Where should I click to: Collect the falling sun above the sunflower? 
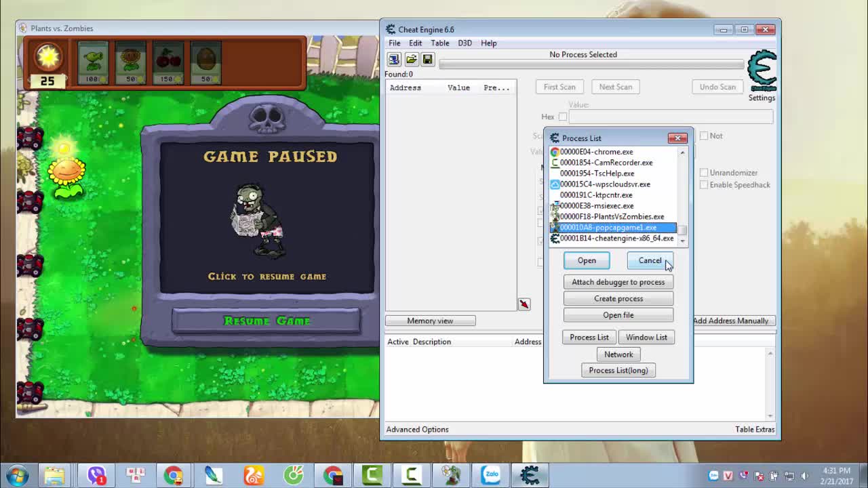tap(63, 147)
